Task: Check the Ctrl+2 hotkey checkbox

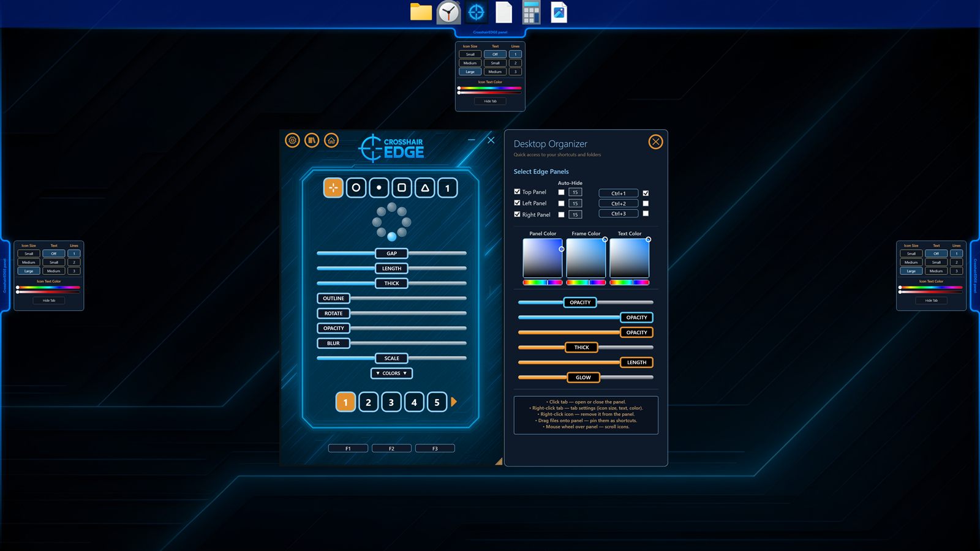Action: click(x=646, y=203)
